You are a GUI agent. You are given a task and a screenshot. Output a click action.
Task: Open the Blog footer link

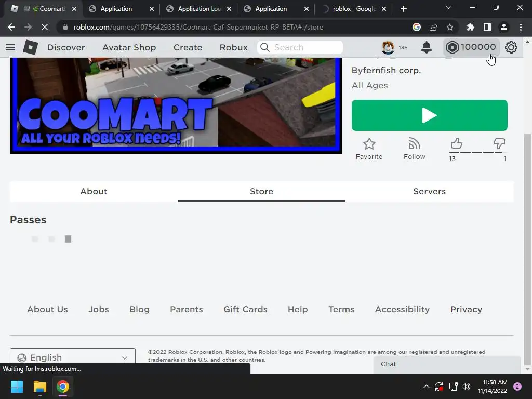click(139, 310)
